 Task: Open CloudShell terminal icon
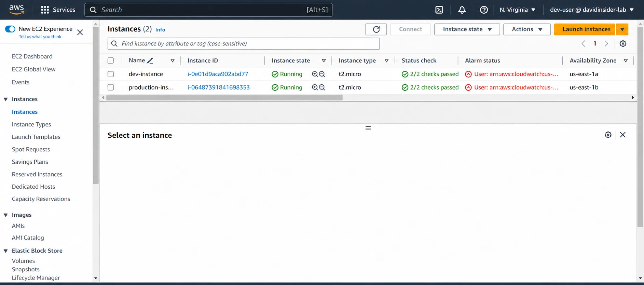click(439, 10)
